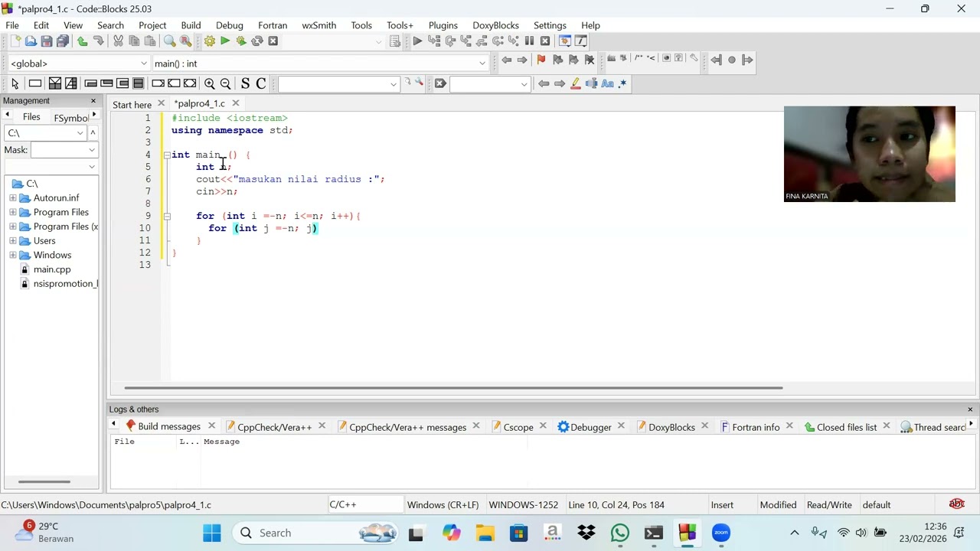
Task: Switch to the Closed files list tab
Action: [847, 427]
